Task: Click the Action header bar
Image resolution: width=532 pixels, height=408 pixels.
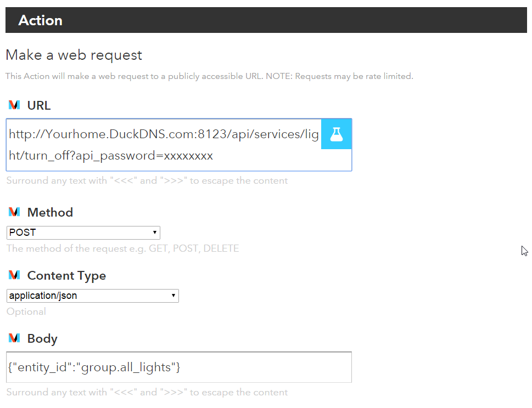Action: click(x=266, y=20)
